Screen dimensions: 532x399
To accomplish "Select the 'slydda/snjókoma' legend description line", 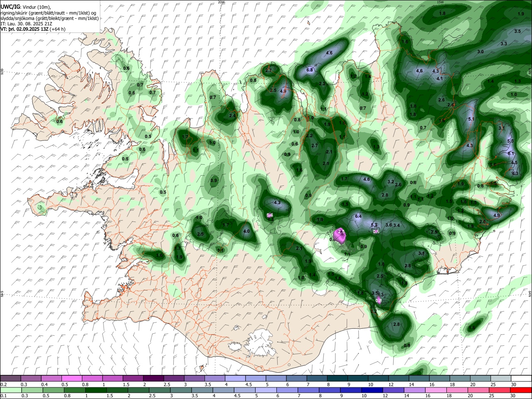I will click(49, 18).
